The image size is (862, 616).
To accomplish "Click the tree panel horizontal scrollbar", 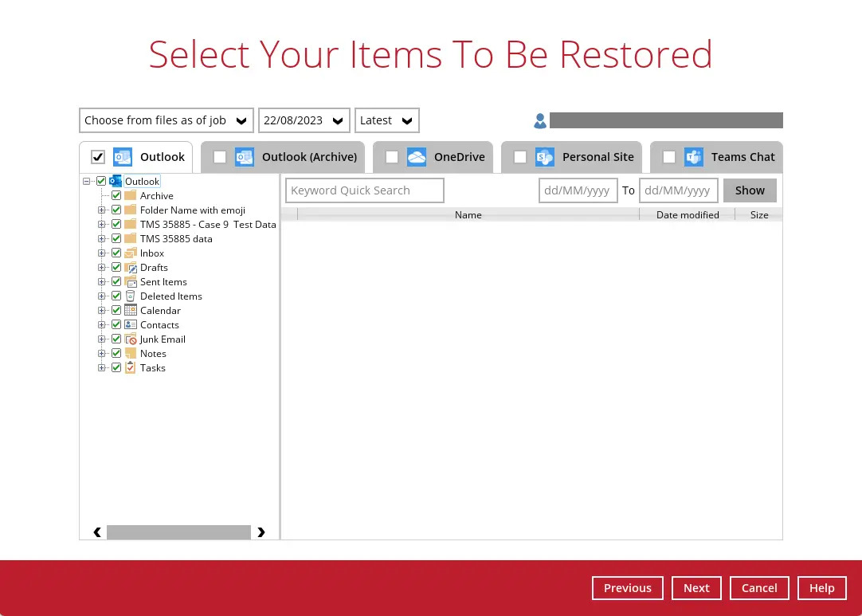I will [178, 532].
